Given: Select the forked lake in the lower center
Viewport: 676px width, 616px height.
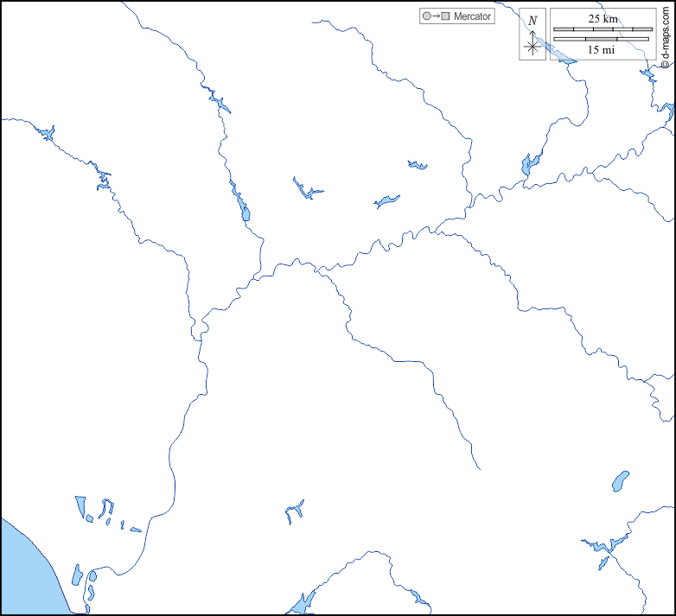Looking at the screenshot, I should (x=292, y=513).
